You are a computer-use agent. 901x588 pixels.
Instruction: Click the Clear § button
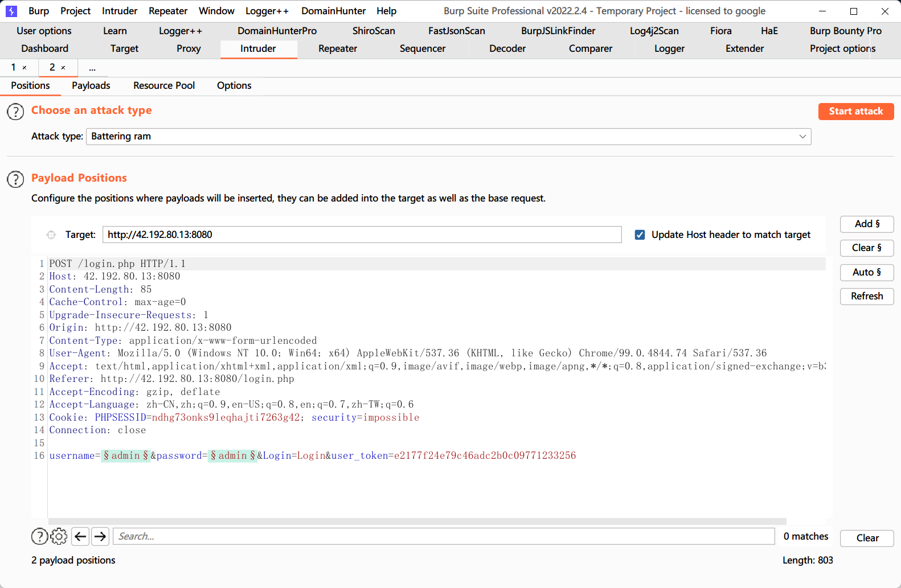[867, 248]
